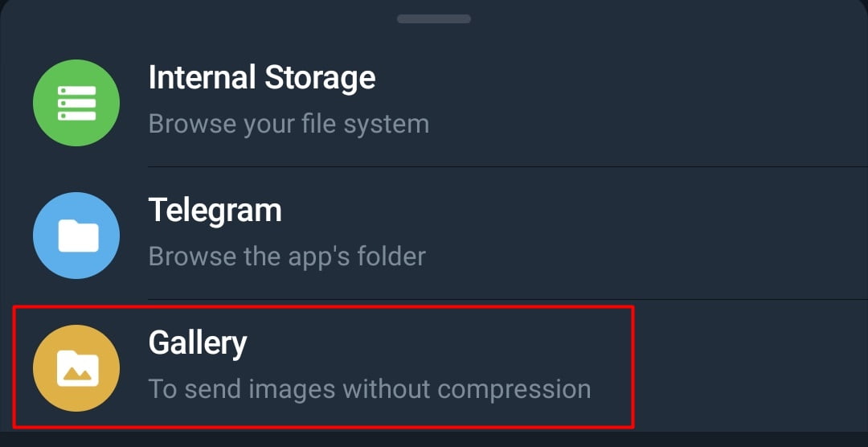
Task: Tap the bottom sheet drag handle pill
Action: tap(434, 18)
